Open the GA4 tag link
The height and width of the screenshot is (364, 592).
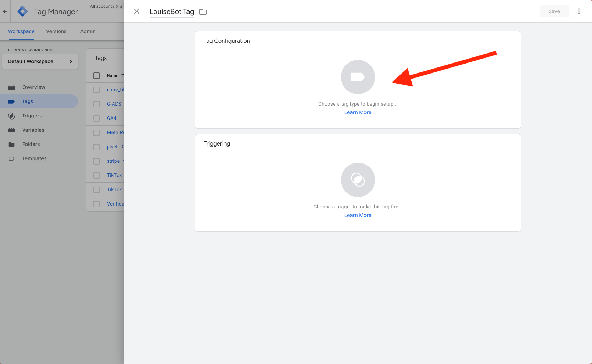pyautogui.click(x=111, y=118)
